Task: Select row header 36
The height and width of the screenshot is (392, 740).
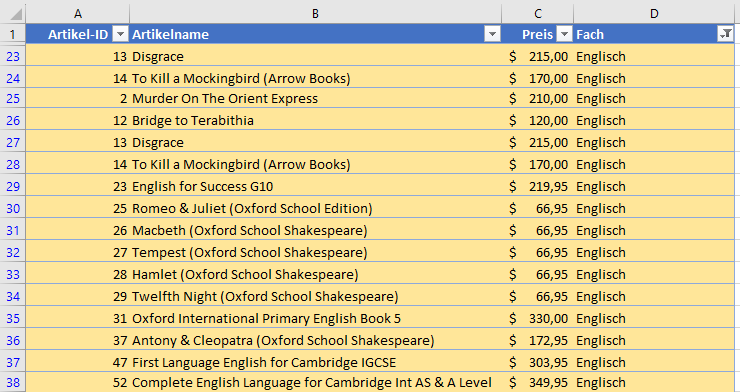Action: click(x=13, y=340)
